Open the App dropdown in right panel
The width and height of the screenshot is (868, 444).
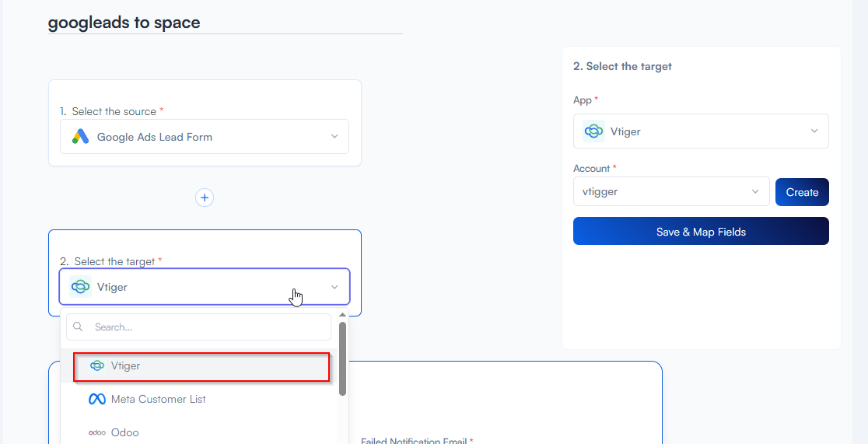click(814, 131)
